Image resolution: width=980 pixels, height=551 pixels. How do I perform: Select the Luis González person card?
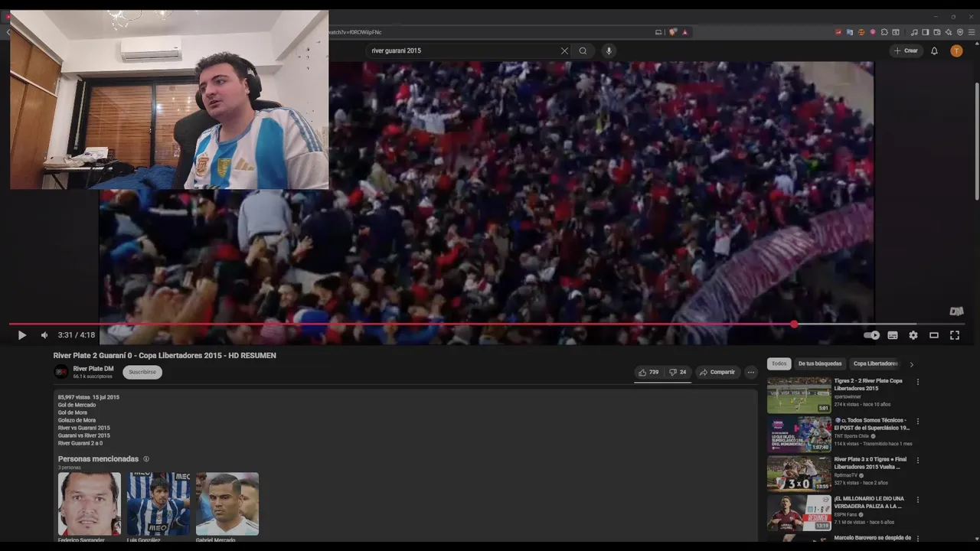pos(158,507)
